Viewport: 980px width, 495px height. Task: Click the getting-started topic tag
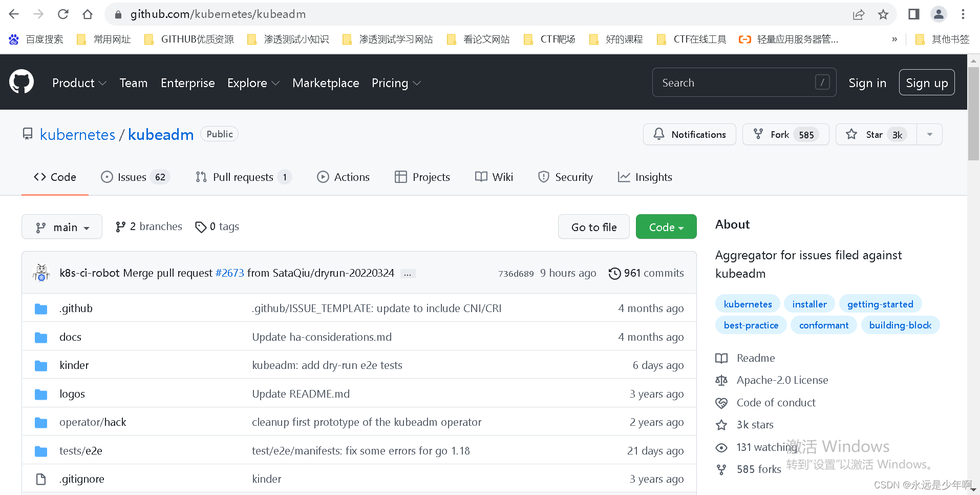[x=880, y=304]
